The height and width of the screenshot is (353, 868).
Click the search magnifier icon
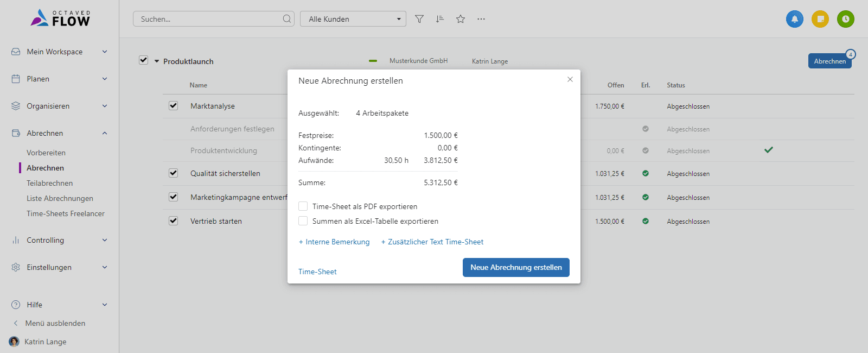287,19
